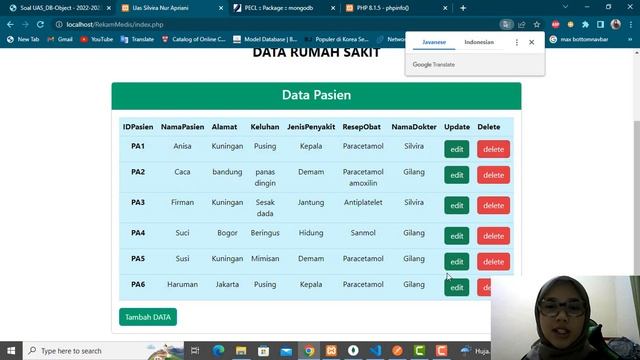Image resolution: width=640 pixels, height=360 pixels.
Task: Bookmark this page with the star
Action: [x=536, y=24]
